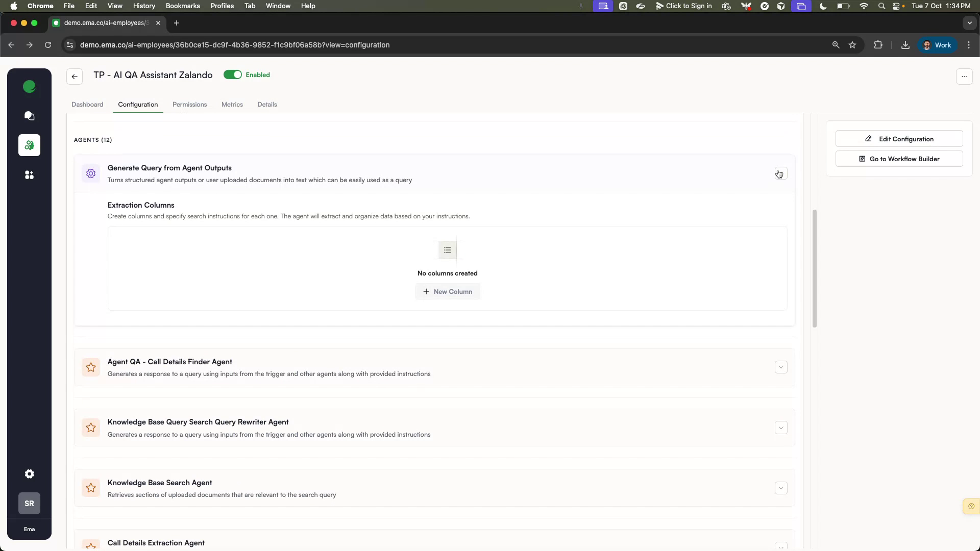
Task: Select the AI Employees icon in sidebar
Action: point(29,145)
